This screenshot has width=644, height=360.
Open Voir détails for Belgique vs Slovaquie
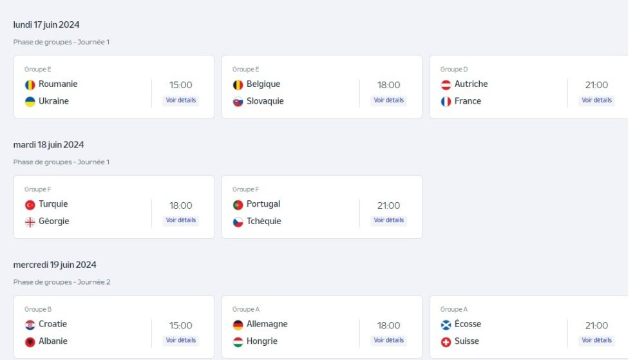point(388,100)
